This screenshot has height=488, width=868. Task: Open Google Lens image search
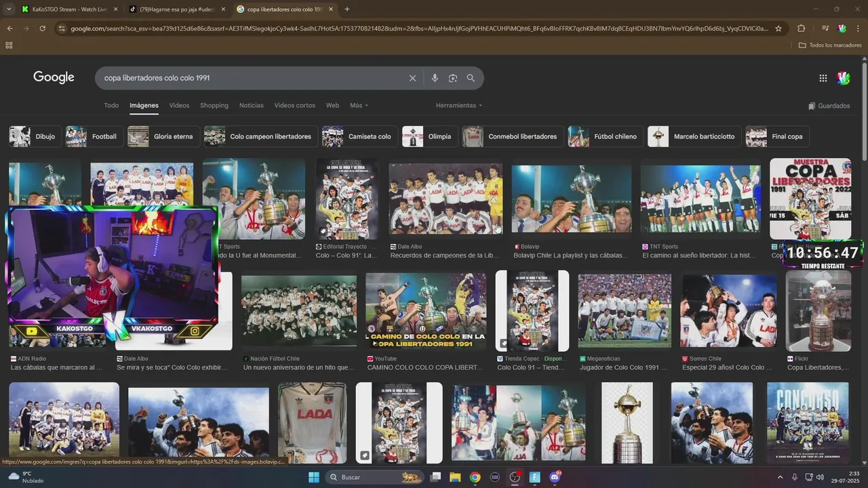coord(452,78)
